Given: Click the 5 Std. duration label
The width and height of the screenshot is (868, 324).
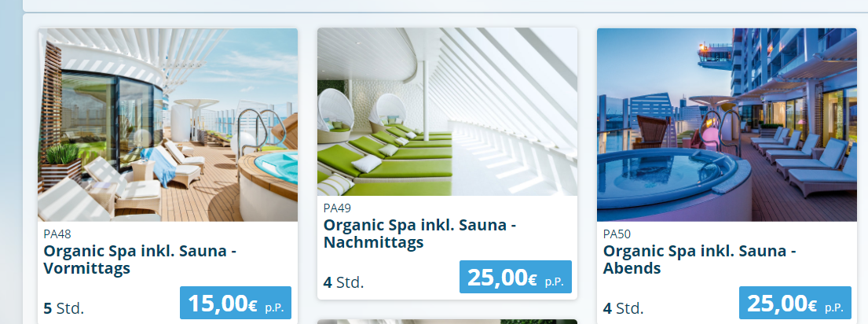Looking at the screenshot, I should pyautogui.click(x=64, y=308).
